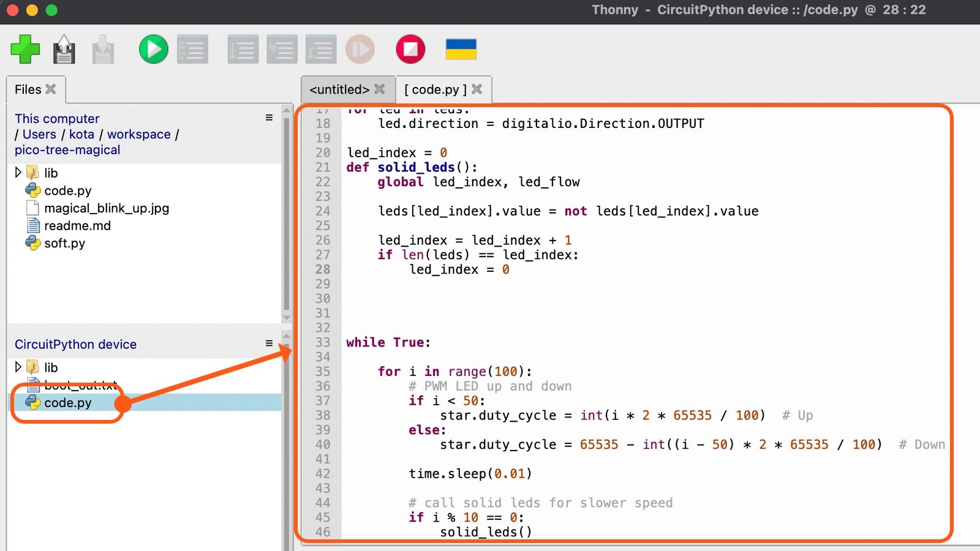980x551 pixels.
Task: Click the 'if len(leds) == led_index:' line
Action: tap(478, 255)
